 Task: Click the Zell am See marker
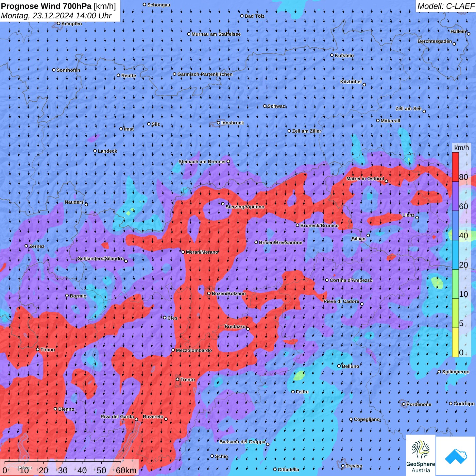tap(424, 111)
